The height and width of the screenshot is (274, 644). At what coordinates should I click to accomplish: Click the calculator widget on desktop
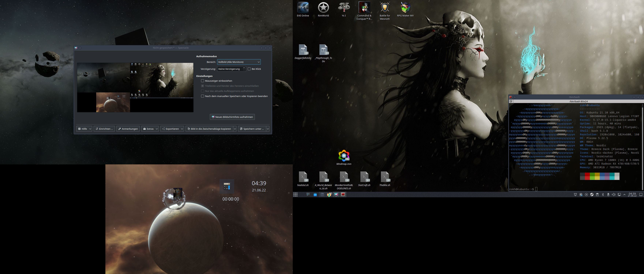tap(227, 186)
